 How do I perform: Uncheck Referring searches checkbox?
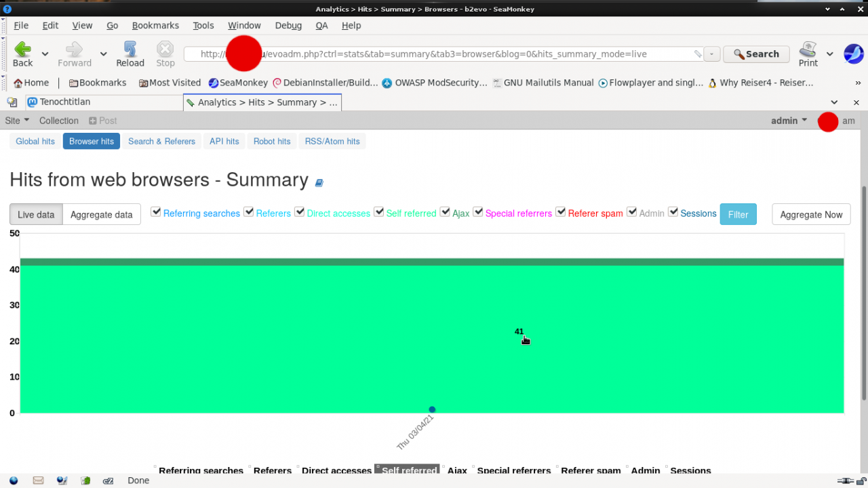click(x=156, y=212)
